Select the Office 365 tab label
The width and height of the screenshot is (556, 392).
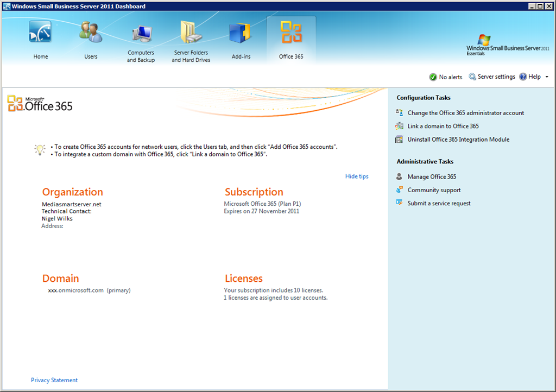tap(291, 56)
